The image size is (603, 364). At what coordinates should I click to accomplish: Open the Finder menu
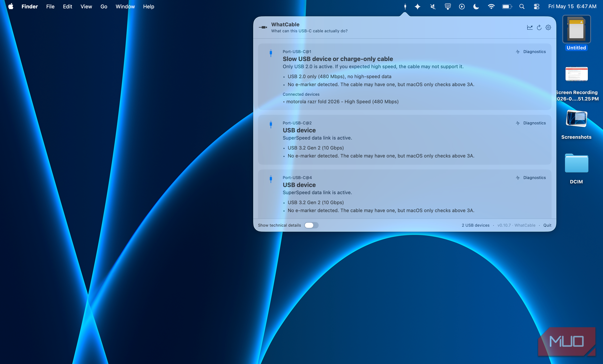click(30, 7)
